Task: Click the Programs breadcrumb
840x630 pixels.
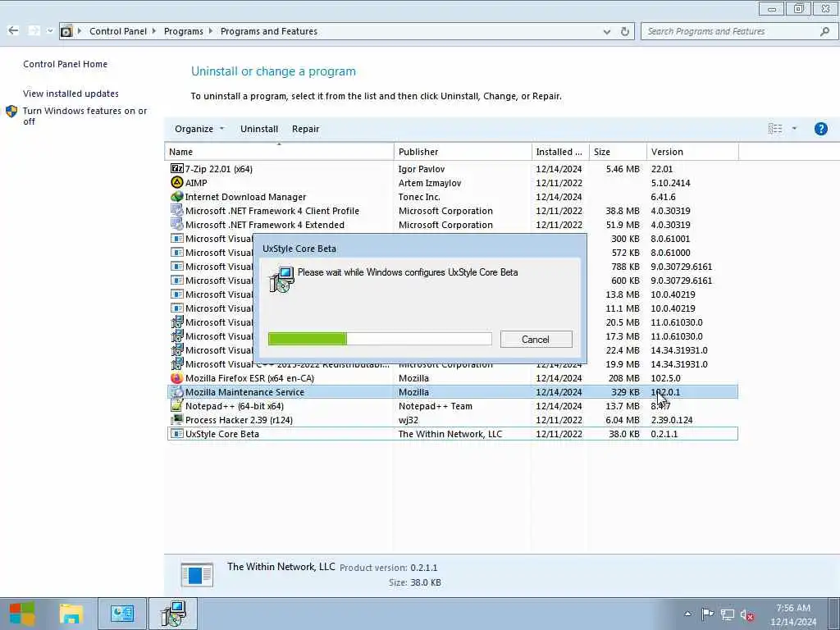Action: pos(183,31)
